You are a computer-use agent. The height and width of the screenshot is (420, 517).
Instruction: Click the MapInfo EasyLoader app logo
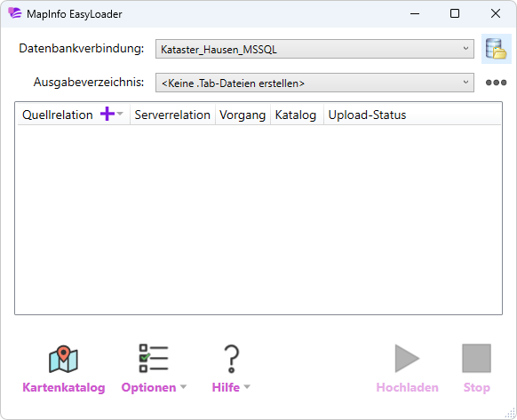point(15,13)
